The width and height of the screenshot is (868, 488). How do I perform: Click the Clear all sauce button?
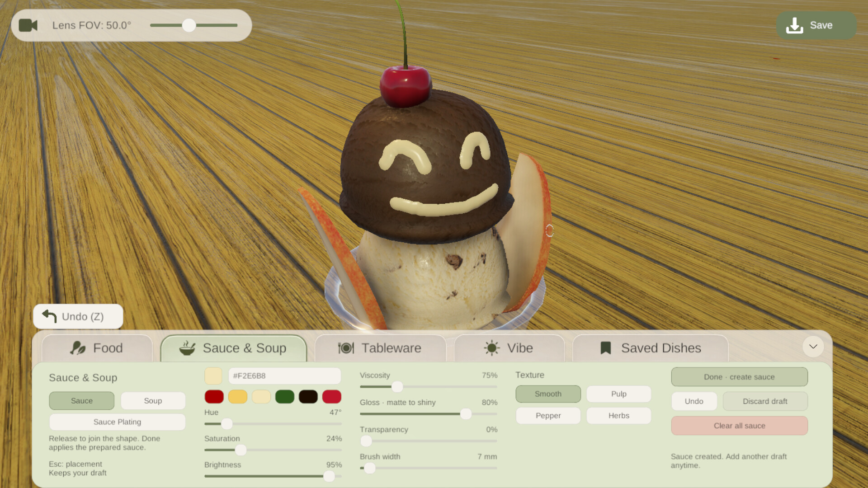739,426
